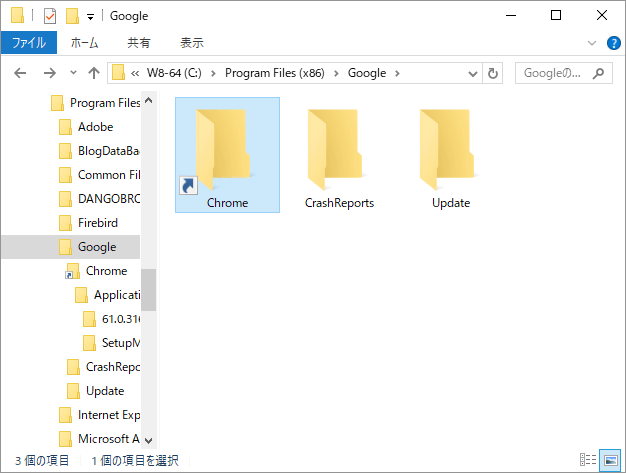This screenshot has width=626, height=473.
Task: Select Chrome shortcut in navigation tree
Action: [x=97, y=271]
